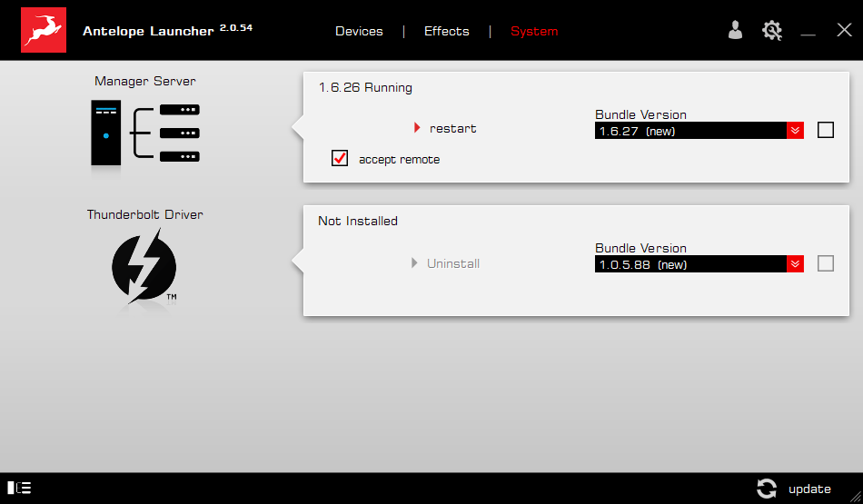Open the user account icon

[x=735, y=30]
